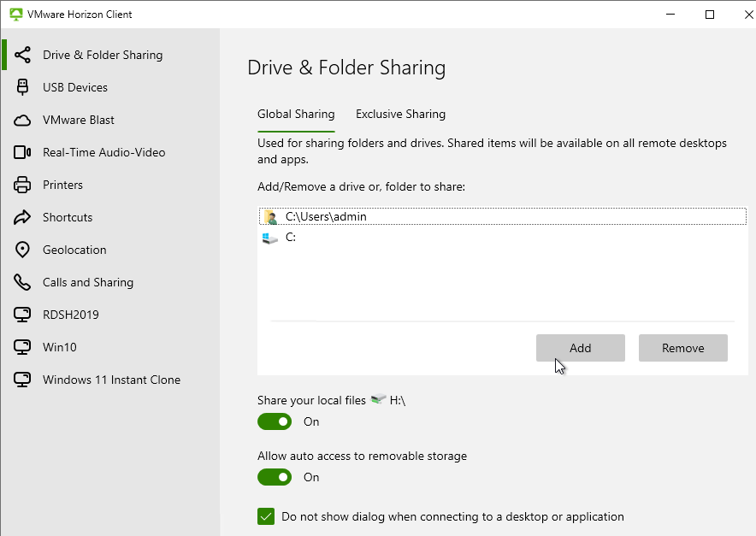
Task: Select the Shortcuts arrow icon
Action: click(x=22, y=217)
